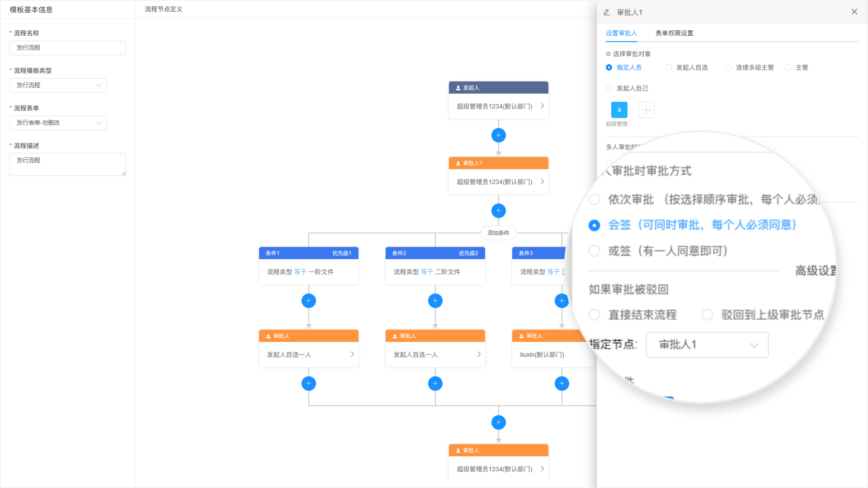868x488 pixels.
Task: Click the blue plus icon below the 审批人1 node
Action: [498, 210]
